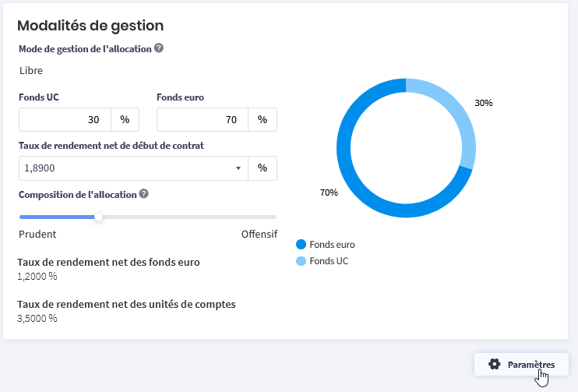Click the Offensif slider label
This screenshot has height=392, width=578.
pos(259,234)
